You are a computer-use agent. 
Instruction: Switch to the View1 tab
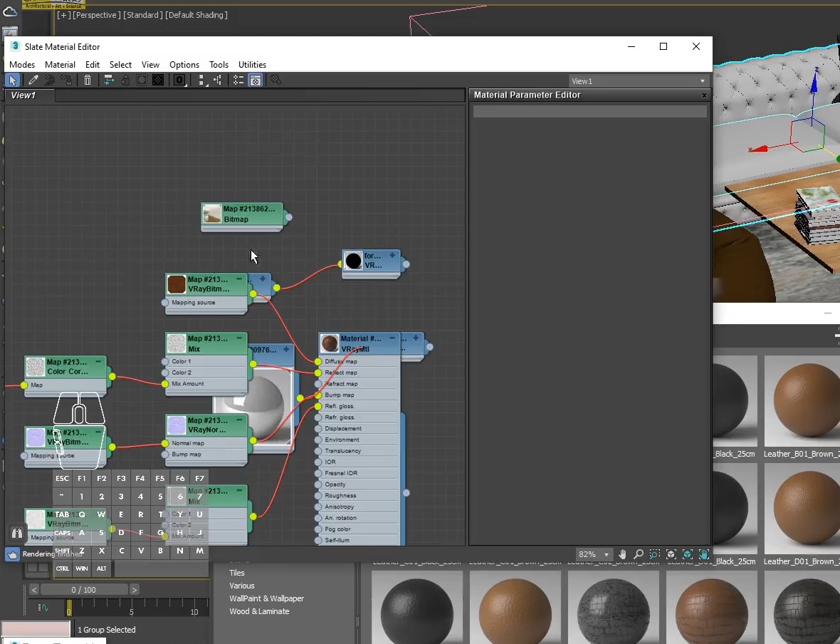click(21, 95)
